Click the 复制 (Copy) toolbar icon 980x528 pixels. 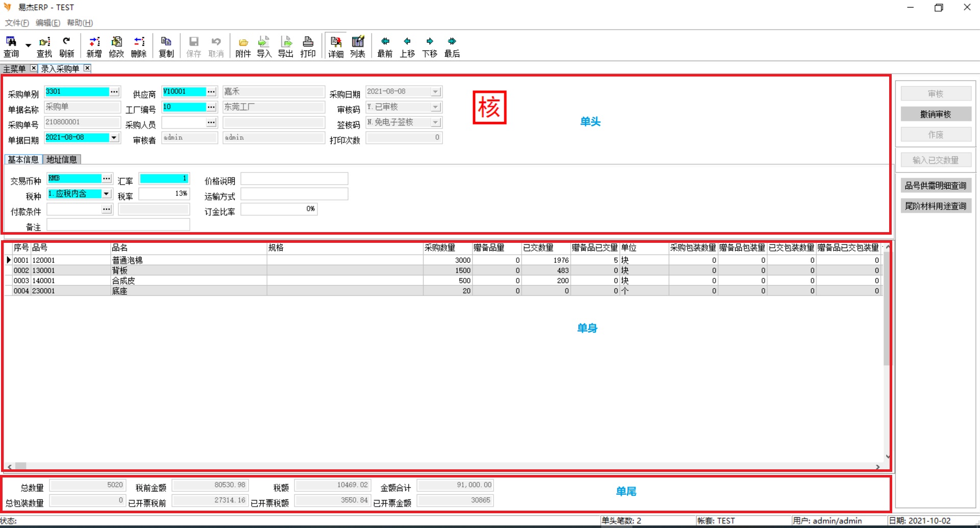(x=166, y=46)
